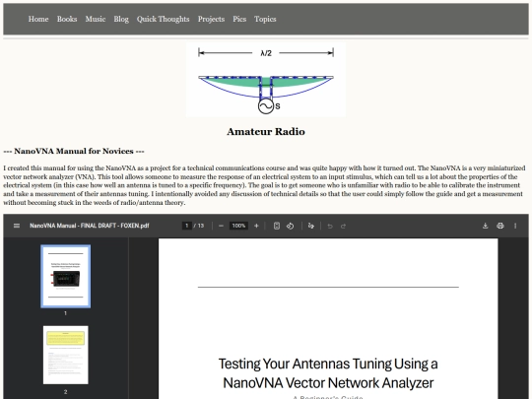
Task: Zoom out the PDF with the minus icon
Action: pyautogui.click(x=222, y=226)
